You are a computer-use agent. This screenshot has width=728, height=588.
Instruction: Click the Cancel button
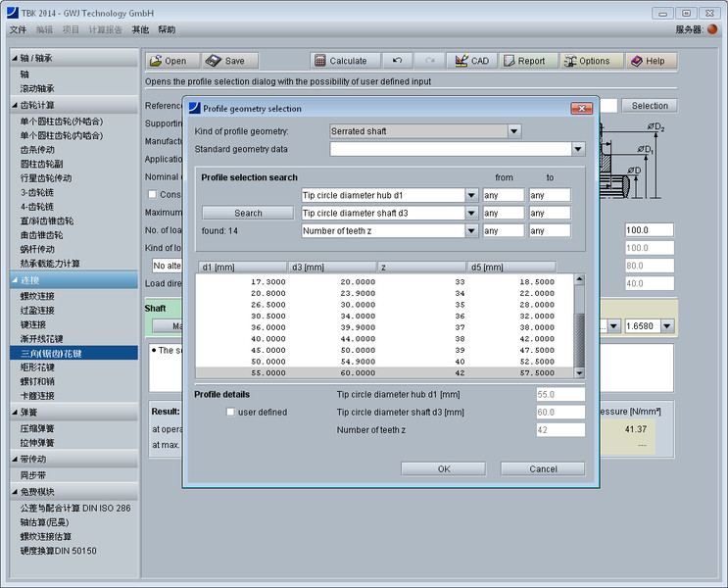(542, 469)
